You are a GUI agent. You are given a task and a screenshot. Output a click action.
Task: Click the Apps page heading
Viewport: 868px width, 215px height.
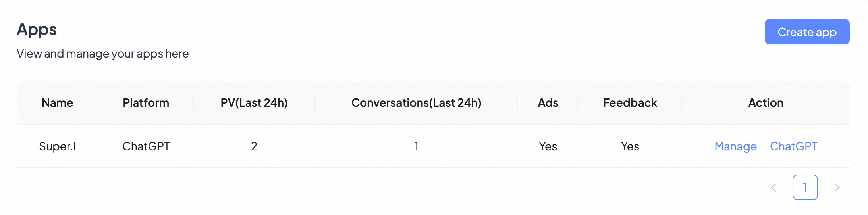[x=37, y=29]
